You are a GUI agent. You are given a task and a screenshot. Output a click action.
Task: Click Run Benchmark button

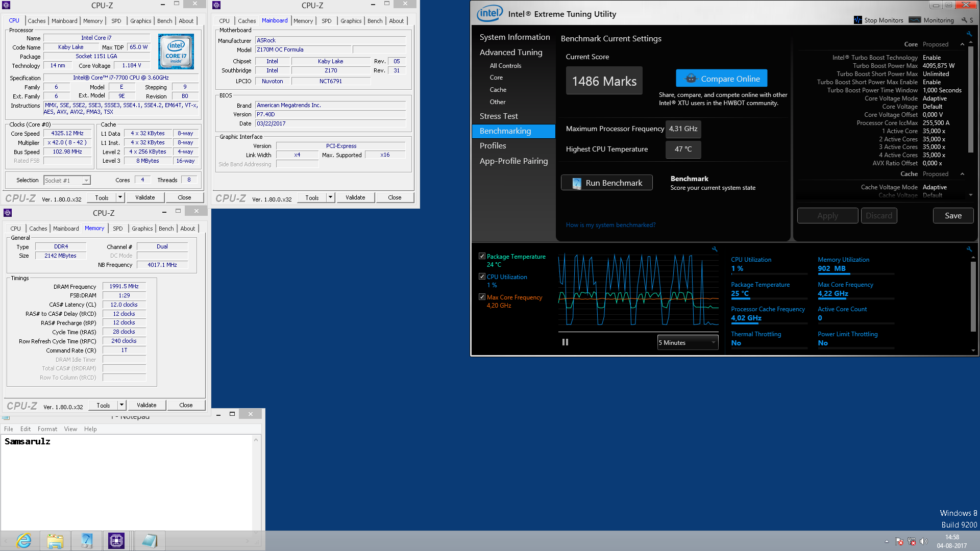(x=607, y=183)
